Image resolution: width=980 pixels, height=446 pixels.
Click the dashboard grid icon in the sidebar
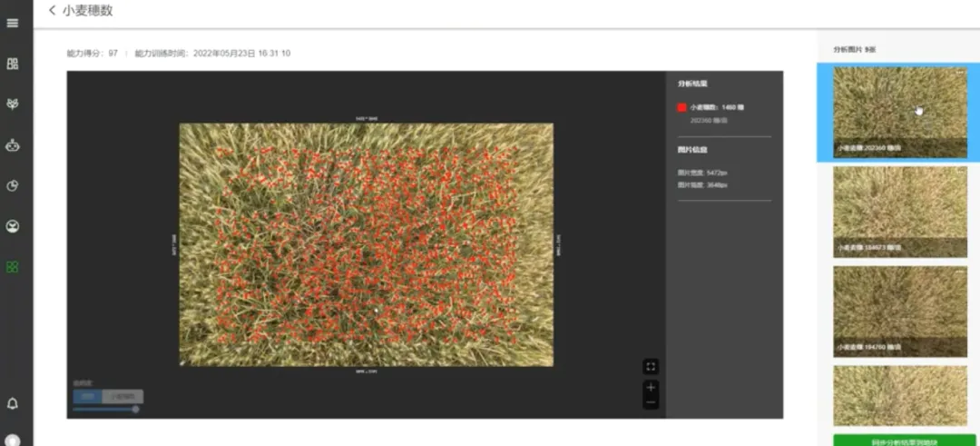coord(13,64)
